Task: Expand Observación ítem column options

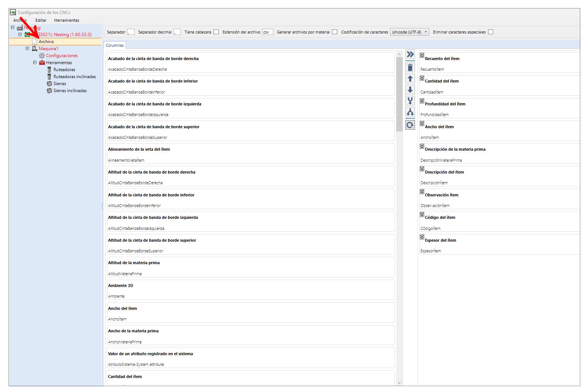Action: coord(422,192)
